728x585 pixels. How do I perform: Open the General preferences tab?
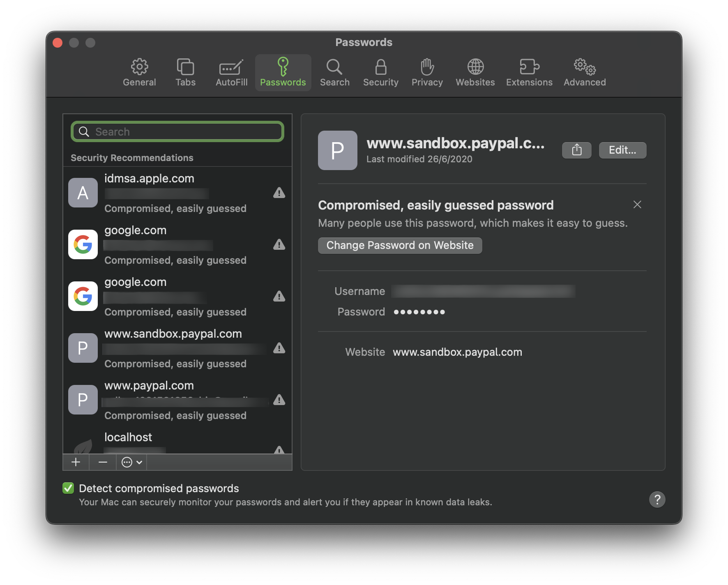coord(139,73)
